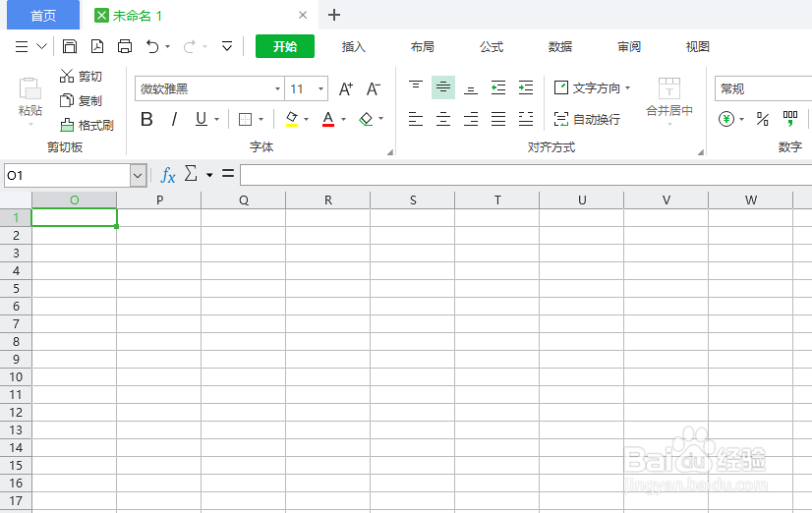Click the equals sign formula icon

(228, 174)
